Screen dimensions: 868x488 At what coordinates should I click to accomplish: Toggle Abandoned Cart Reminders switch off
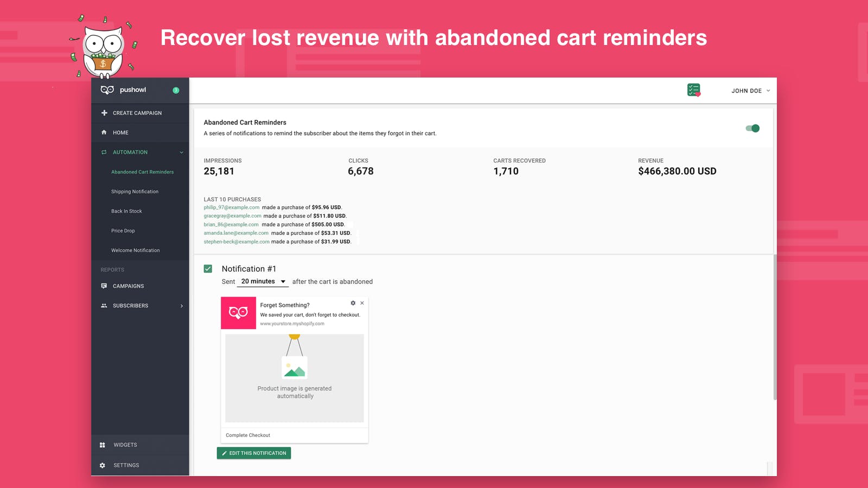tap(752, 129)
